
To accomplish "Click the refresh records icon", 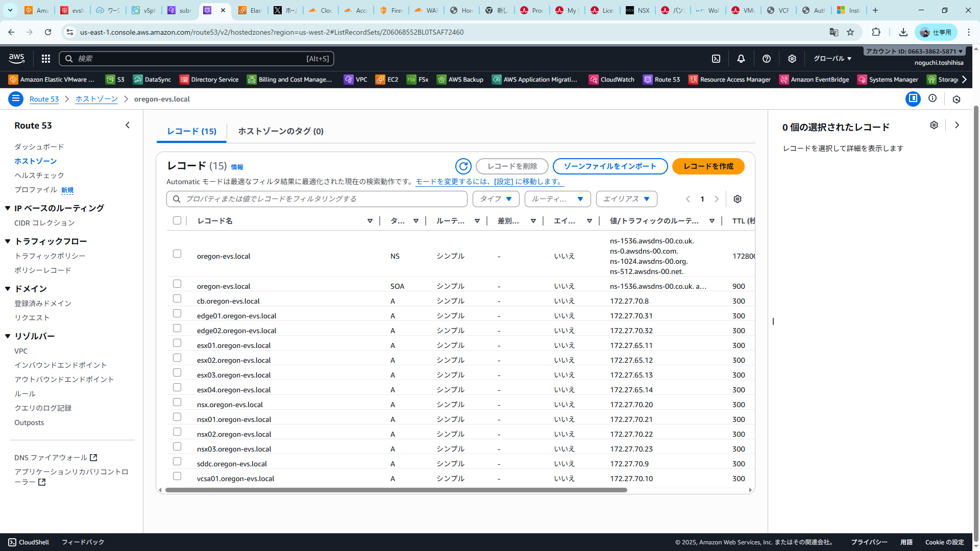I will (463, 166).
